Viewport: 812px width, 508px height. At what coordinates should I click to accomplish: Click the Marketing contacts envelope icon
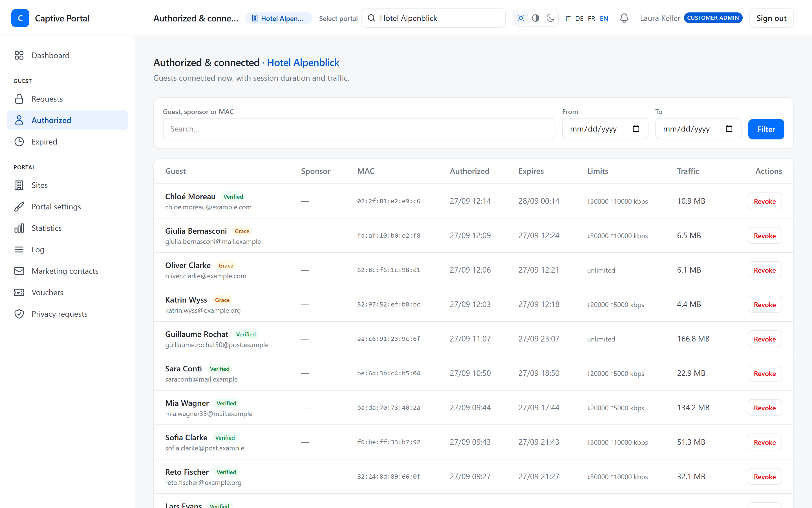coord(19,271)
